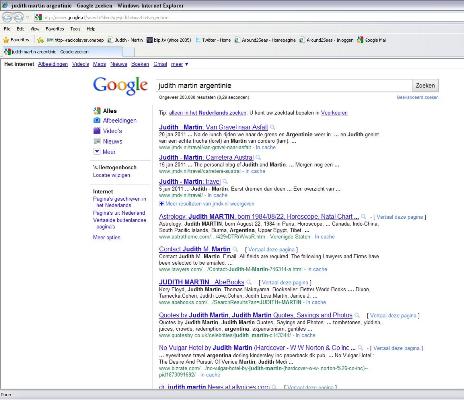Select the judith martin argentinie browser tab
Viewport: 464px width, 400px height.
62,52
